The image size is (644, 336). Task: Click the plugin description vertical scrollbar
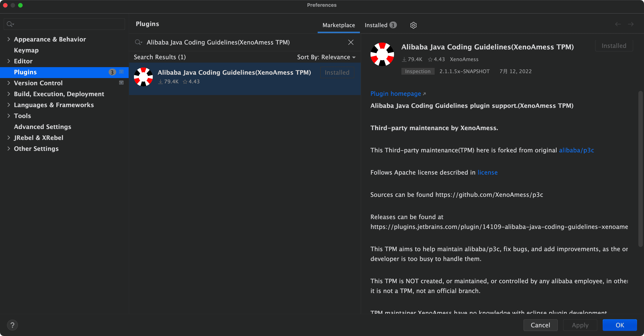tap(640, 169)
